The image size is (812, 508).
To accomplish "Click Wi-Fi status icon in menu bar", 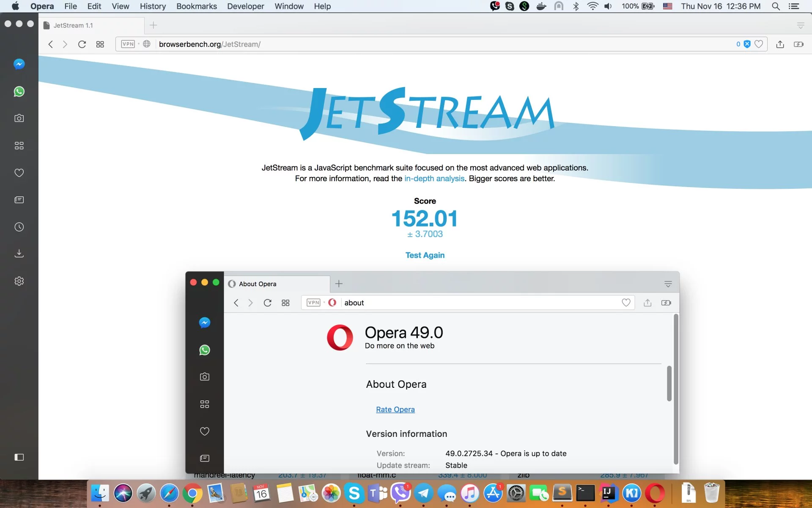I will click(x=593, y=6).
